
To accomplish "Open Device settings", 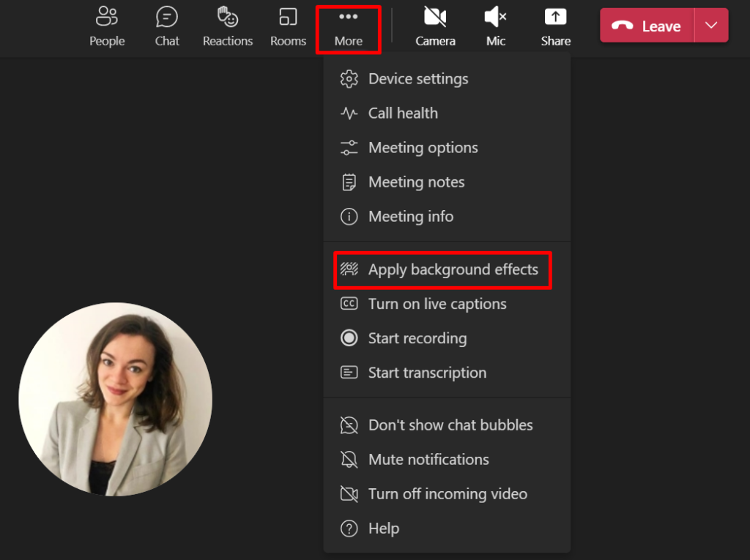I will 447,79.
